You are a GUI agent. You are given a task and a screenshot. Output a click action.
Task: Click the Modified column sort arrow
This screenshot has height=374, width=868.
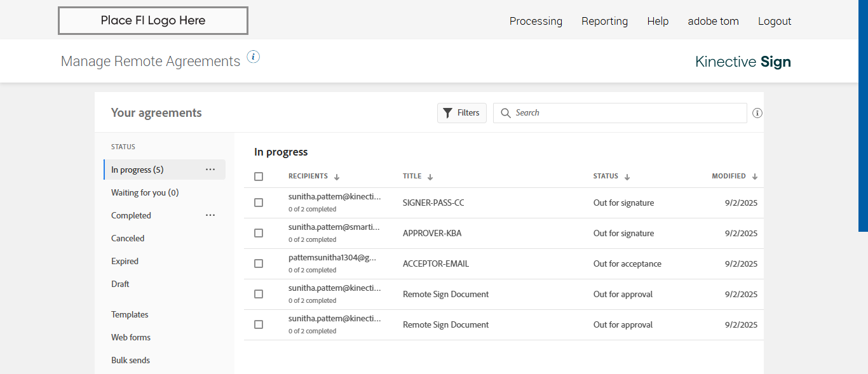click(x=755, y=177)
